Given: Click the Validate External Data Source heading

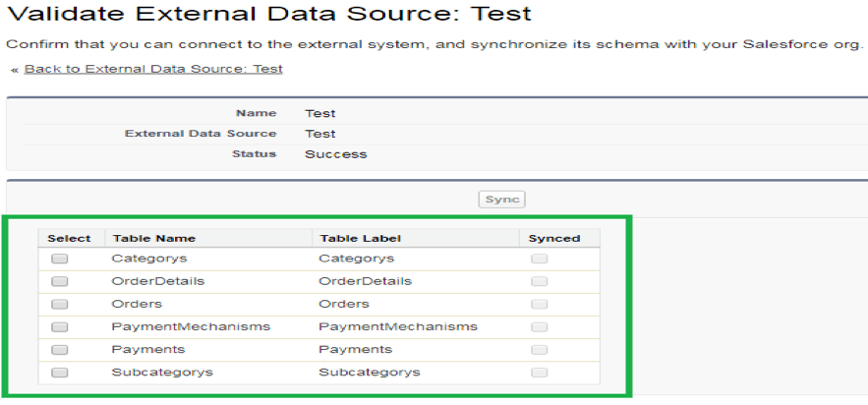Looking at the screenshot, I should coord(269,13).
